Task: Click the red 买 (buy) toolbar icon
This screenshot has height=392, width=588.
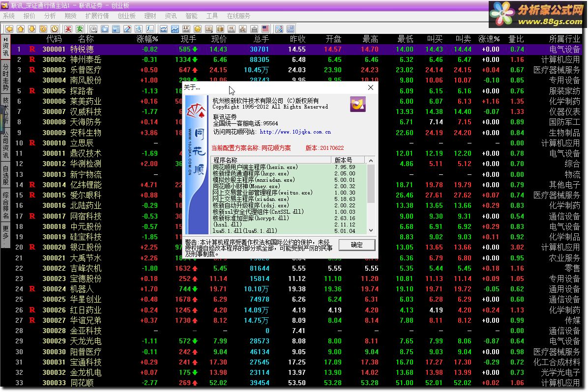Action: tap(68, 29)
